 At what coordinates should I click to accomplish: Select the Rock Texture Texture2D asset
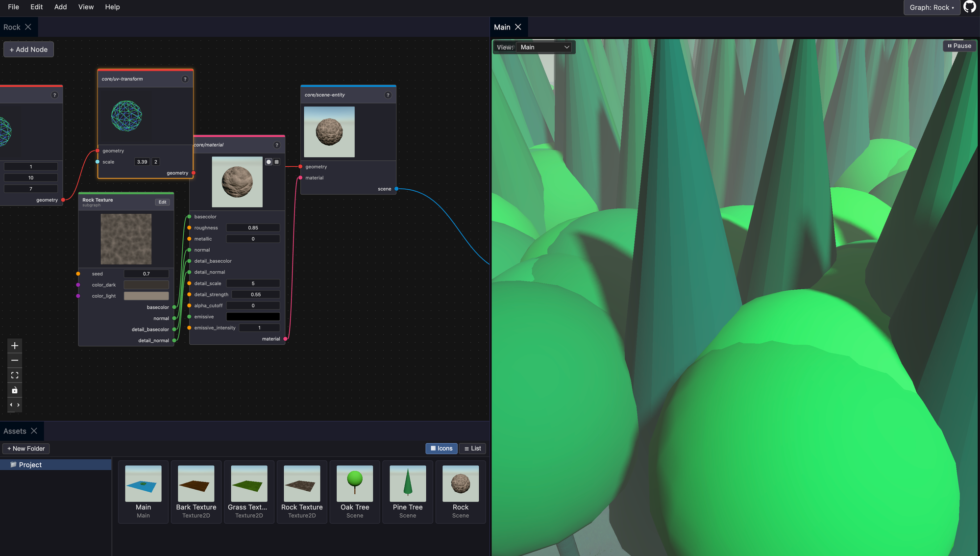click(302, 492)
